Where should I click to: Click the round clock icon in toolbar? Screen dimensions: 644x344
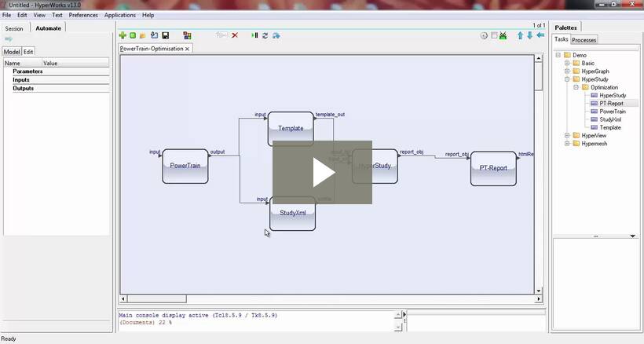[484, 35]
